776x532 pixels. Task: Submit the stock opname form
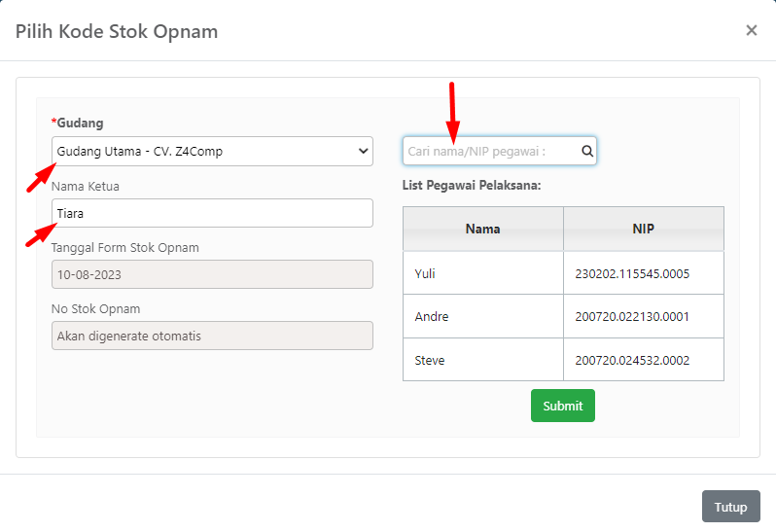(x=563, y=406)
